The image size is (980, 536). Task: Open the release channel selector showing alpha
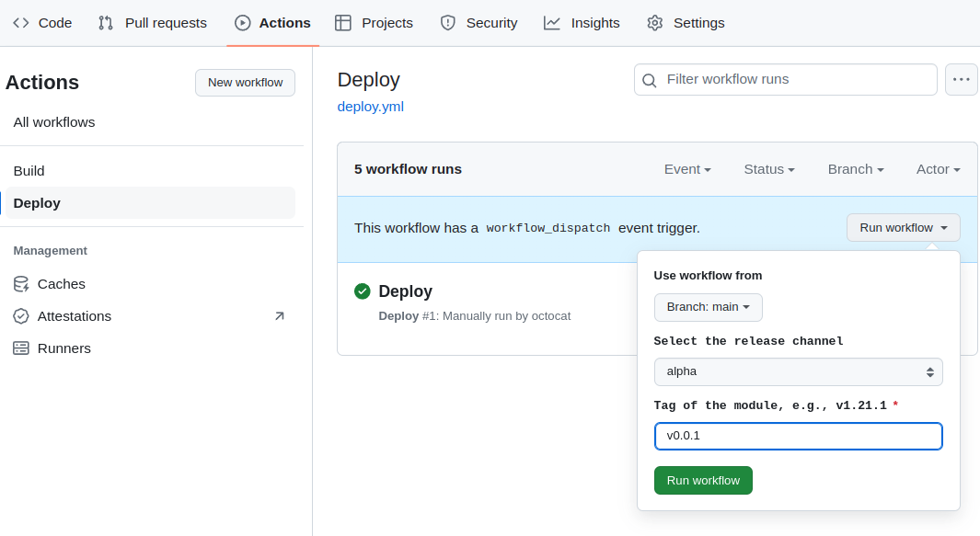(798, 371)
